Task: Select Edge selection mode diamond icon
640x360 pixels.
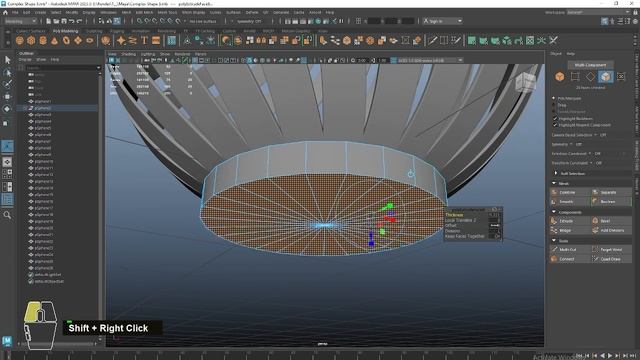Action: (x=590, y=76)
